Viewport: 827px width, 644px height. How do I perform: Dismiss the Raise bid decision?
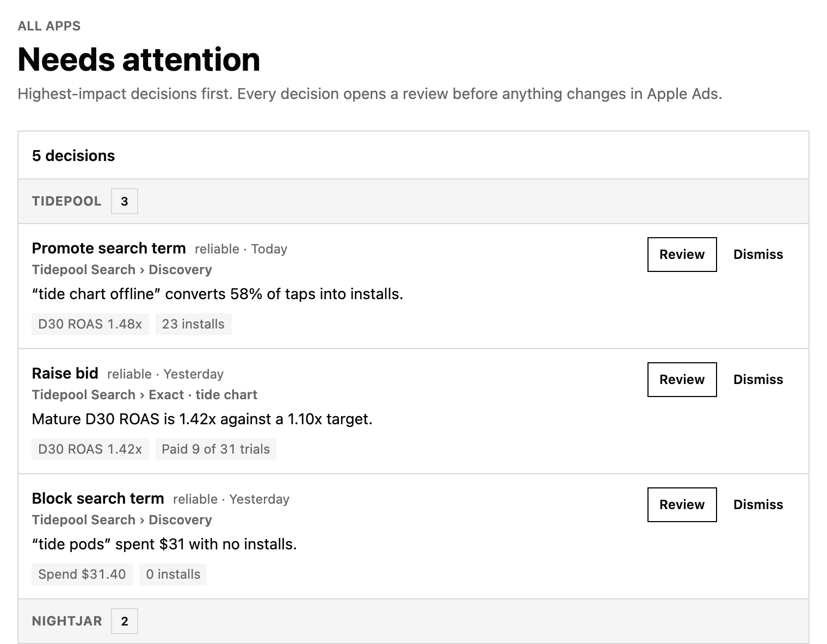[758, 380]
